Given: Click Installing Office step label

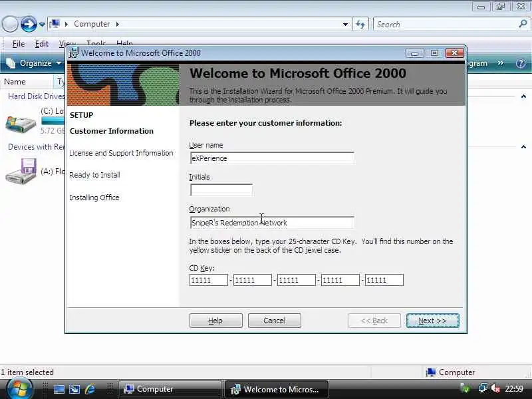Looking at the screenshot, I should pos(94,198).
